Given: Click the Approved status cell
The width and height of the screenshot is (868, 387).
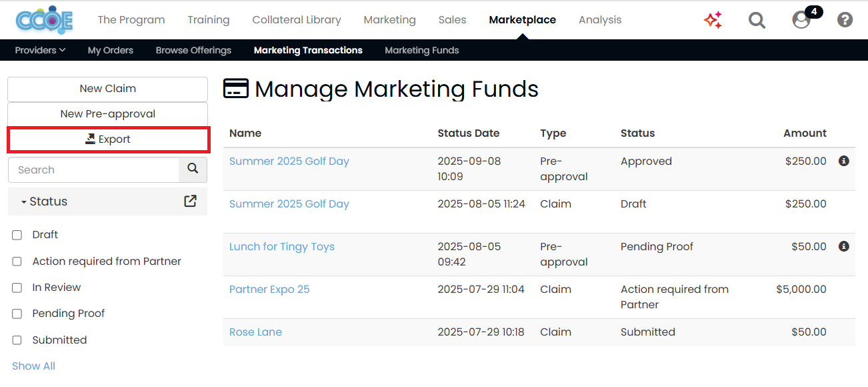Looking at the screenshot, I should [x=646, y=161].
